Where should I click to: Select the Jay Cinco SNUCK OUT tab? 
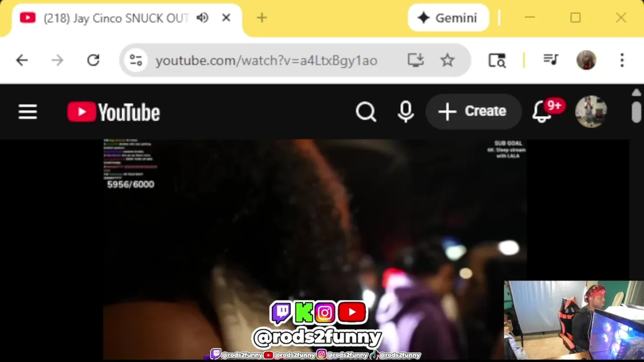pyautogui.click(x=126, y=19)
